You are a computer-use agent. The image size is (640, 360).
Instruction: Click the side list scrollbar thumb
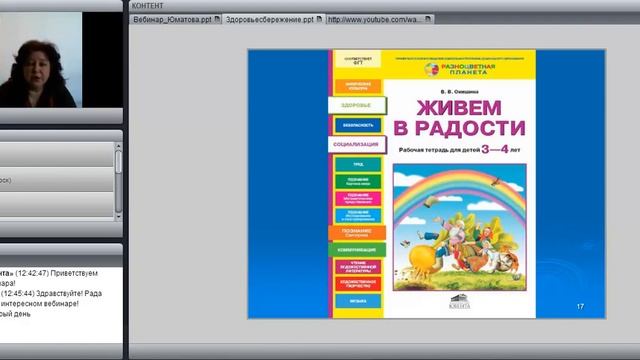point(118,162)
